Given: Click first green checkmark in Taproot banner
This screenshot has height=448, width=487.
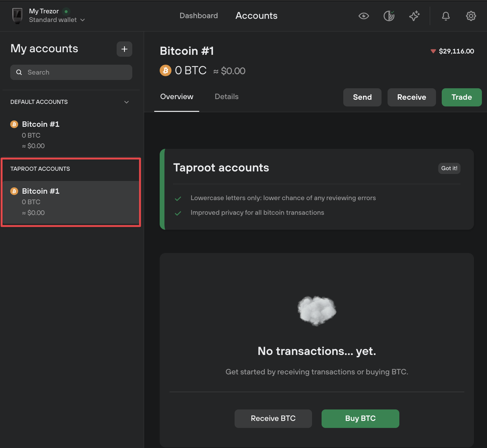Looking at the screenshot, I should pos(178,199).
